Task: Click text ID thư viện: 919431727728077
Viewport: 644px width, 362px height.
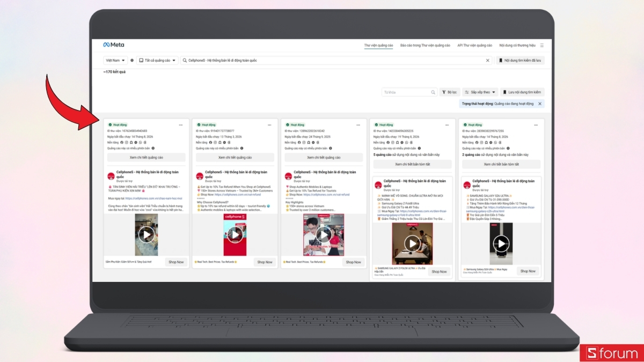Action: 215,131
